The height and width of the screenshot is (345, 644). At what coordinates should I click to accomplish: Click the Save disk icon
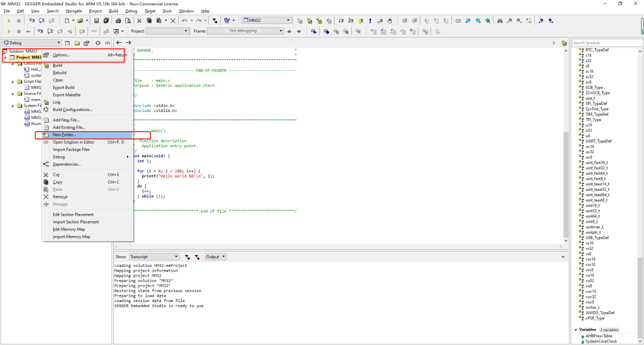97,20
